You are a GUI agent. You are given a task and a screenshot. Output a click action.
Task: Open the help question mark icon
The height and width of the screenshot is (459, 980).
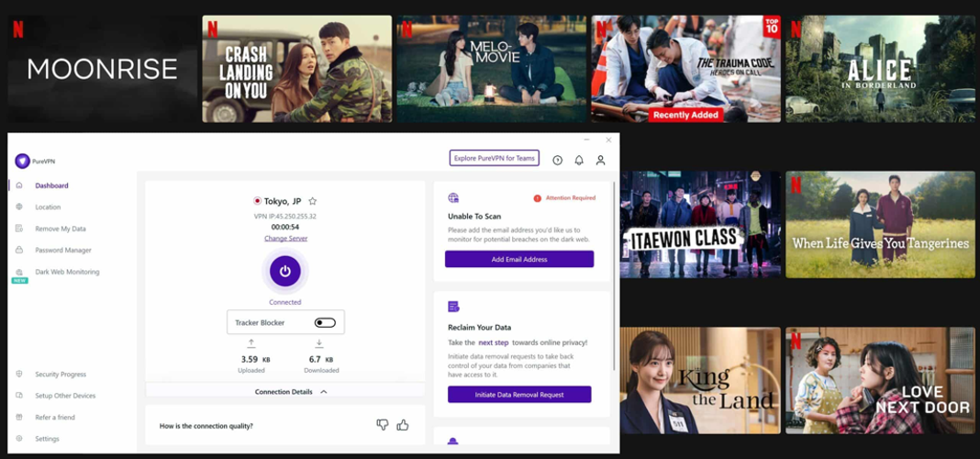click(x=557, y=160)
